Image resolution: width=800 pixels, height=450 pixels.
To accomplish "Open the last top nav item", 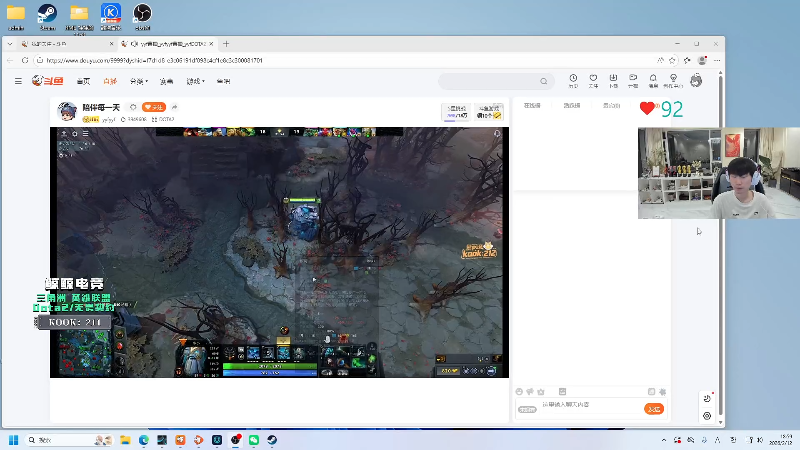I will (223, 82).
